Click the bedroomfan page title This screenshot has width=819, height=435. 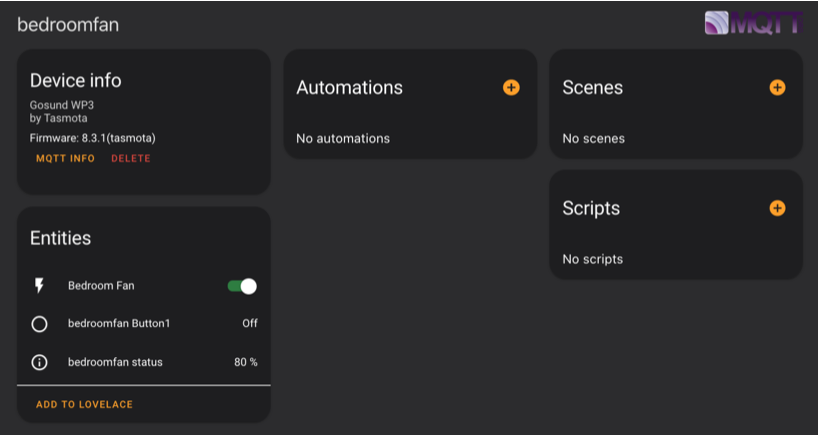[x=68, y=25]
